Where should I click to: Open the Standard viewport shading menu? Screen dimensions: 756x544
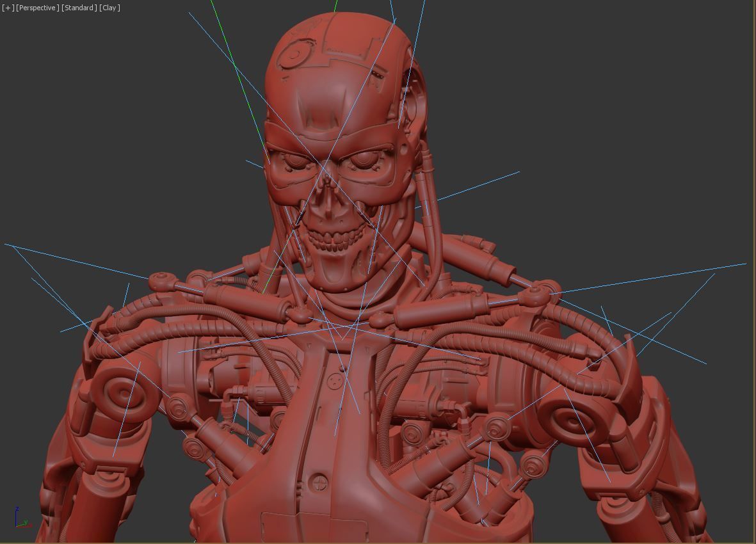[79, 8]
